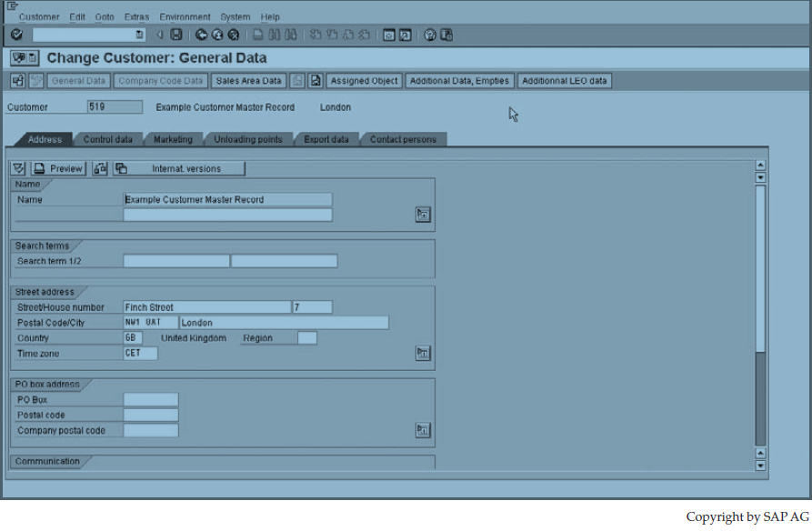This screenshot has width=812, height=531.
Task: Click inside the Street/House number field
Action: [205, 306]
